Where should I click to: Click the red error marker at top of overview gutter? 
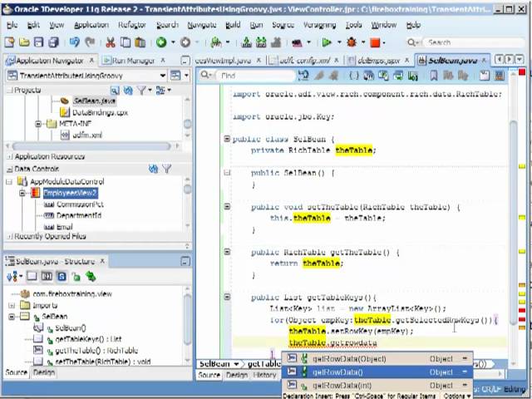click(x=522, y=71)
